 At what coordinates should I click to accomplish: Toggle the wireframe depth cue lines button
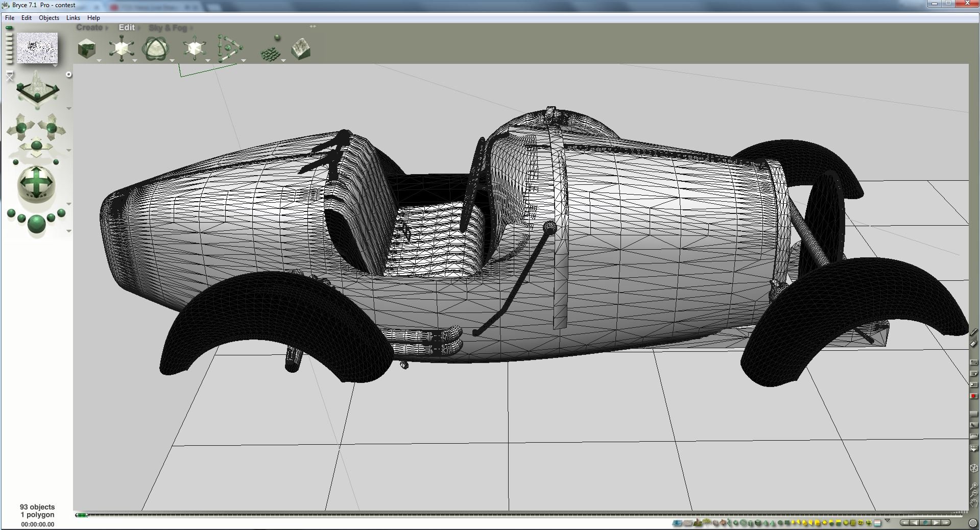[974, 414]
